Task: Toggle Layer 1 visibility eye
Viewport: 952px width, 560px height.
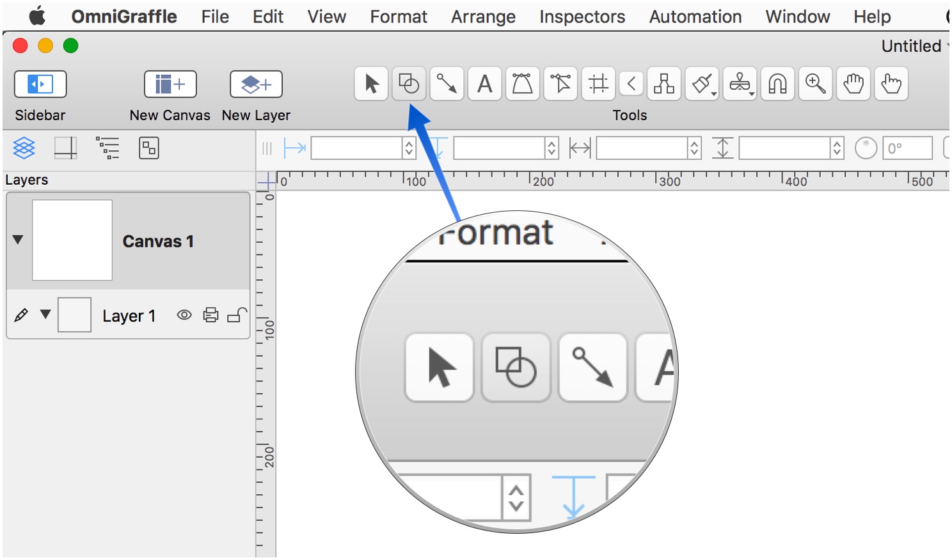Action: point(184,315)
